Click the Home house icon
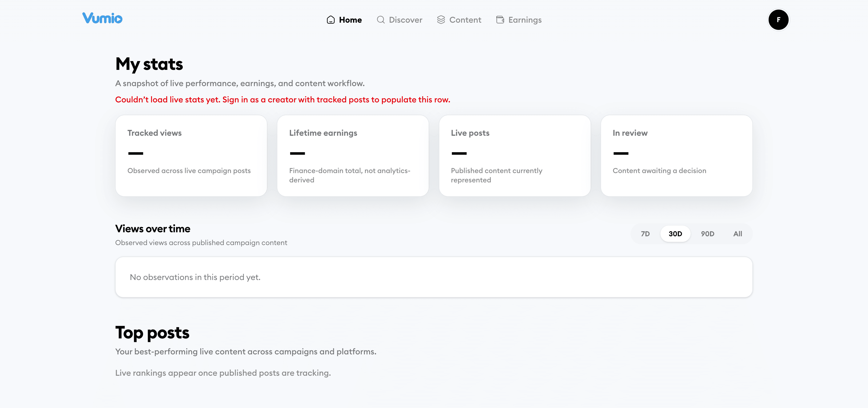Viewport: 868px width, 408px height. point(331,20)
